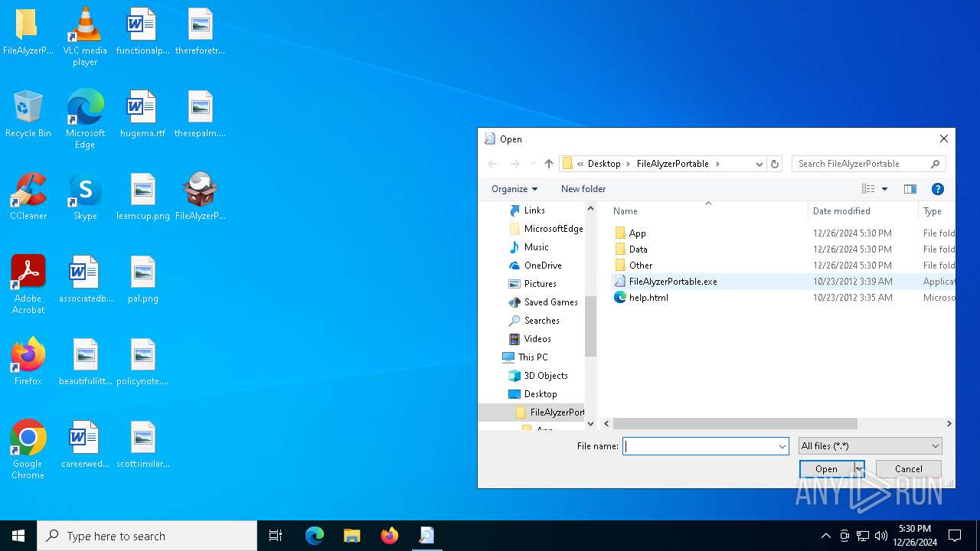Image resolution: width=980 pixels, height=551 pixels.
Task: Open the dialog Help button
Action: pyautogui.click(x=938, y=189)
